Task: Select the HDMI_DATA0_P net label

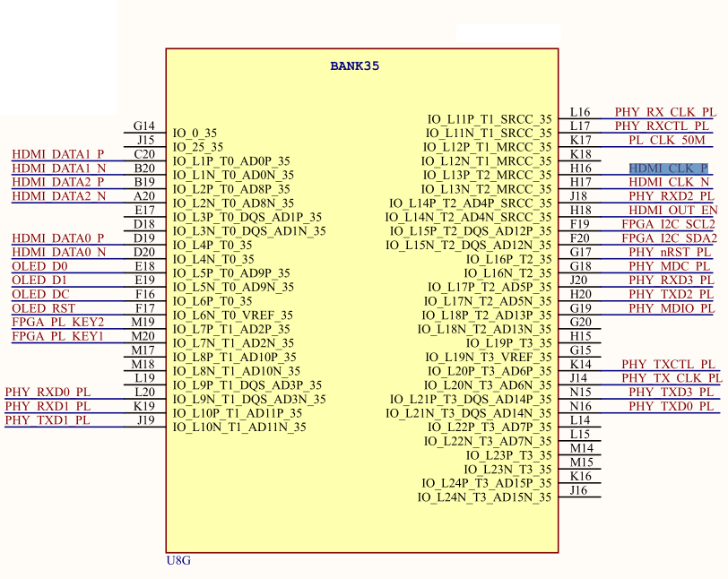Action: (58, 238)
